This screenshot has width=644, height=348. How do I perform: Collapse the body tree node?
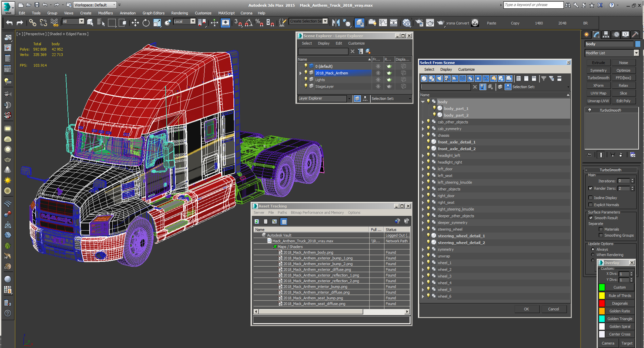pos(423,102)
